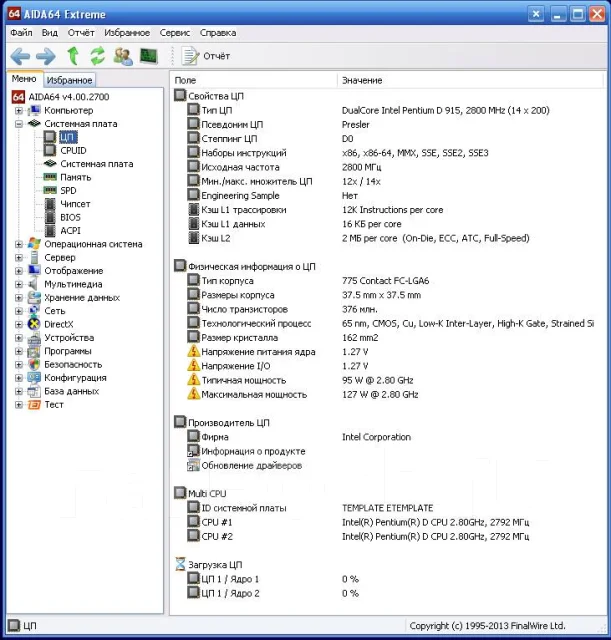Click the warning icon beside Напряжение питания ядра
This screenshot has height=640, width=611.
(193, 351)
